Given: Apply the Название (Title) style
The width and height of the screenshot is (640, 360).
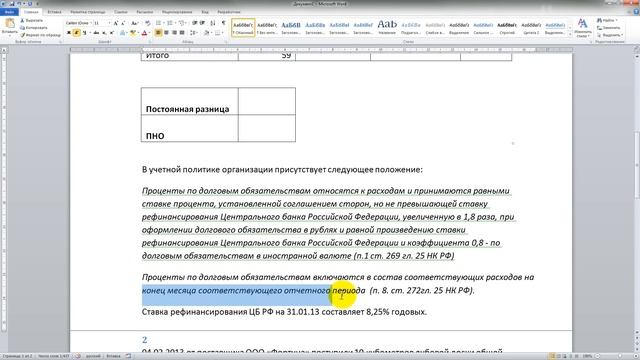Looking at the screenshot, I should [x=387, y=27].
